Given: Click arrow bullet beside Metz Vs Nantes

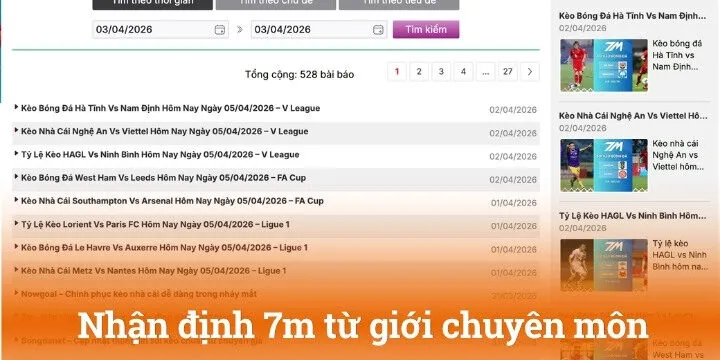Looking at the screenshot, I should (x=17, y=269).
